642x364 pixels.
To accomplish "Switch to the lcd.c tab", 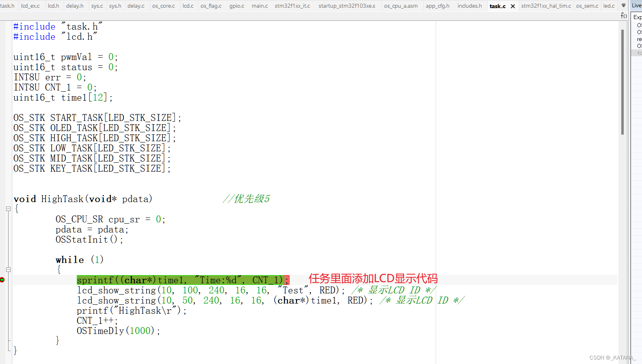I will 188,6.
